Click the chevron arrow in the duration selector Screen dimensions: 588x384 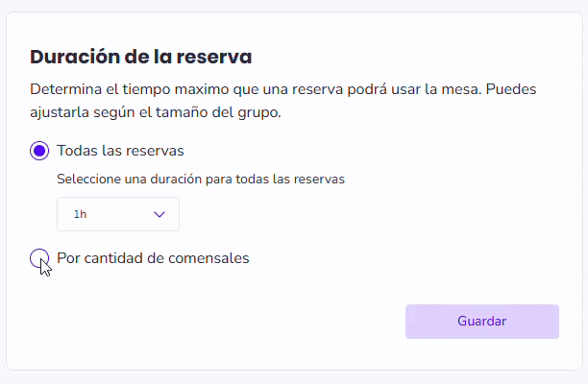[159, 214]
